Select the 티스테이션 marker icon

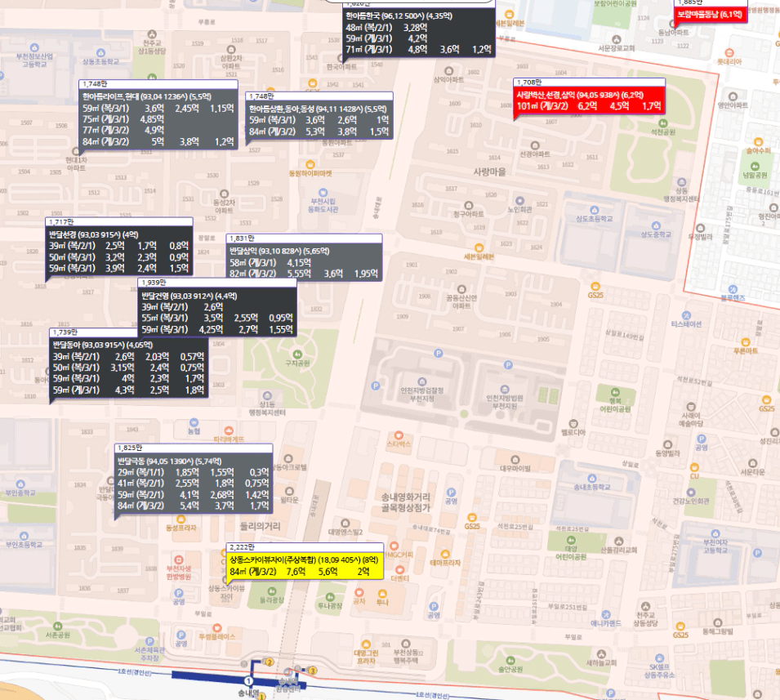686,315
